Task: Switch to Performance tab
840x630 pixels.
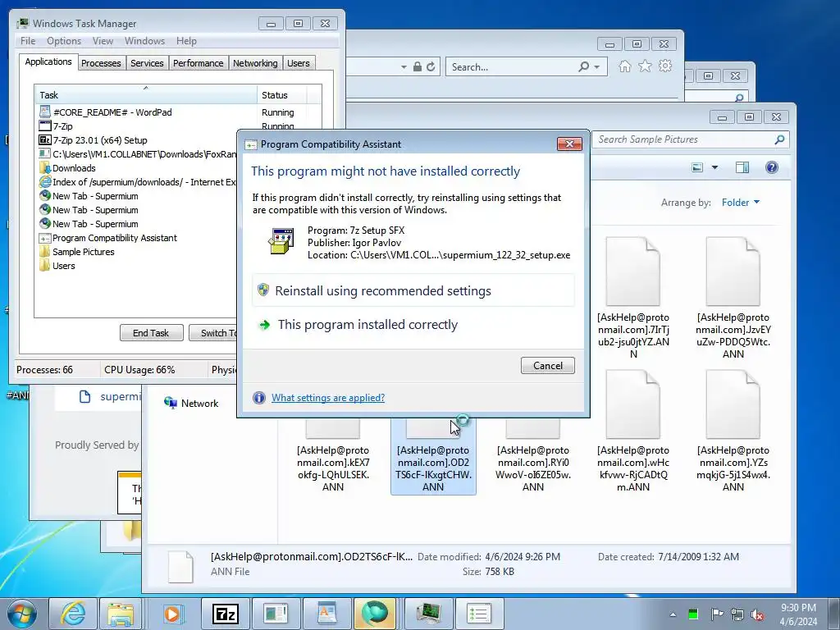Action: [199, 63]
